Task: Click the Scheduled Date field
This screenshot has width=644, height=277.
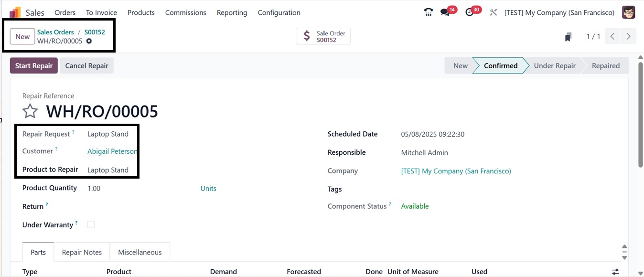Action: [432, 134]
